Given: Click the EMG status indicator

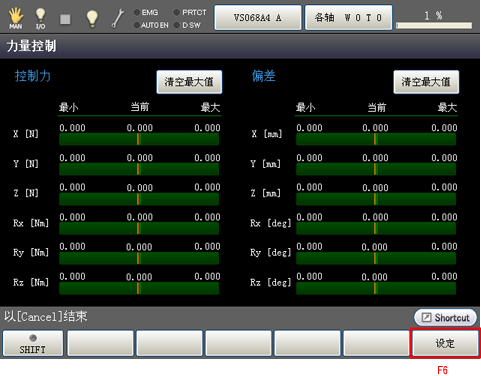Looking at the screenshot, I should pos(146,12).
